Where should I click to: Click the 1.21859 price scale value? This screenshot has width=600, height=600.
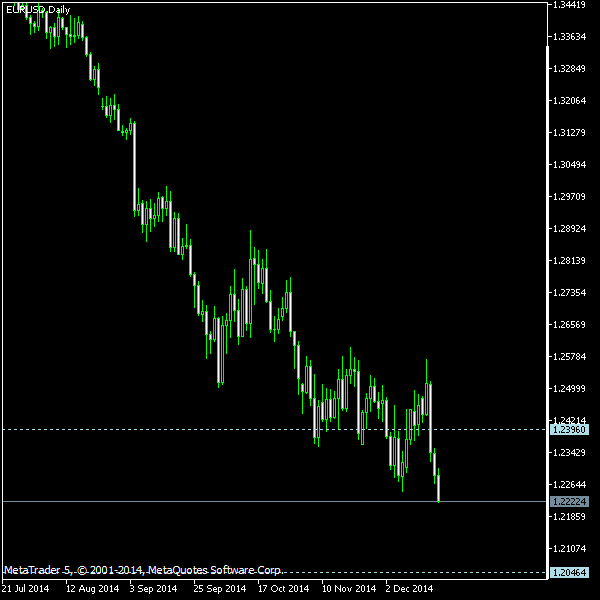[x=569, y=516]
